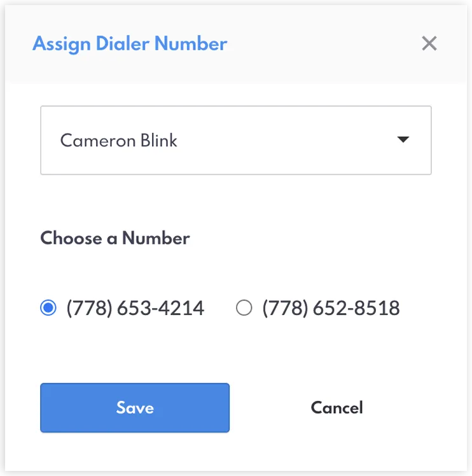Dismiss dialog using the X icon
The width and height of the screenshot is (472, 476).
tap(429, 43)
